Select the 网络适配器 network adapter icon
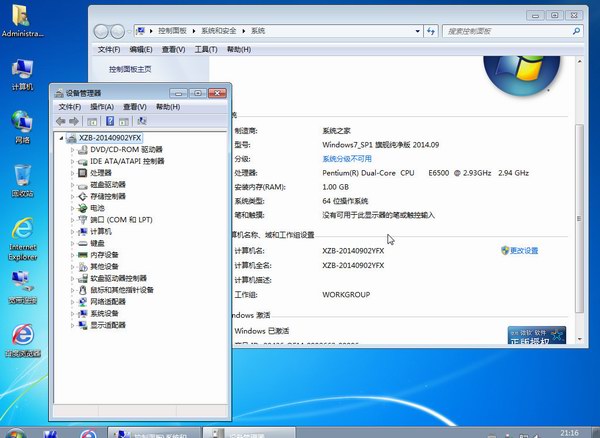This screenshot has width=600, height=438. tap(83, 302)
